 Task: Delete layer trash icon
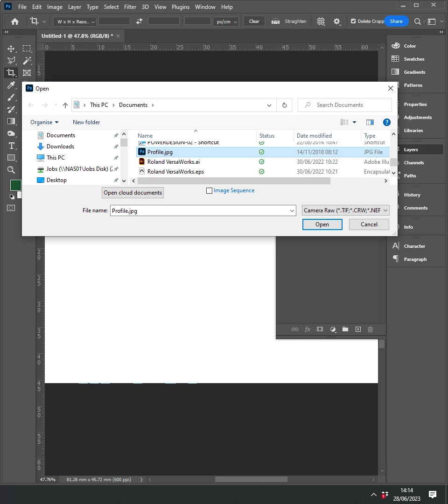(x=370, y=329)
